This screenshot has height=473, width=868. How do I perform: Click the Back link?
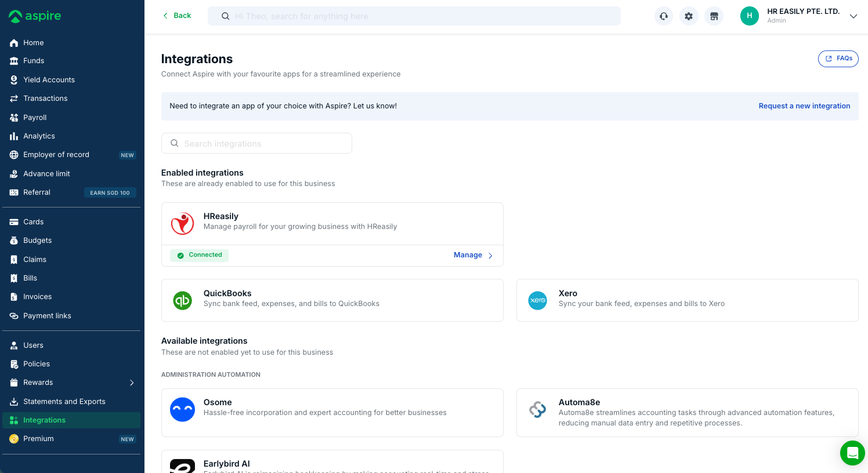(x=177, y=16)
